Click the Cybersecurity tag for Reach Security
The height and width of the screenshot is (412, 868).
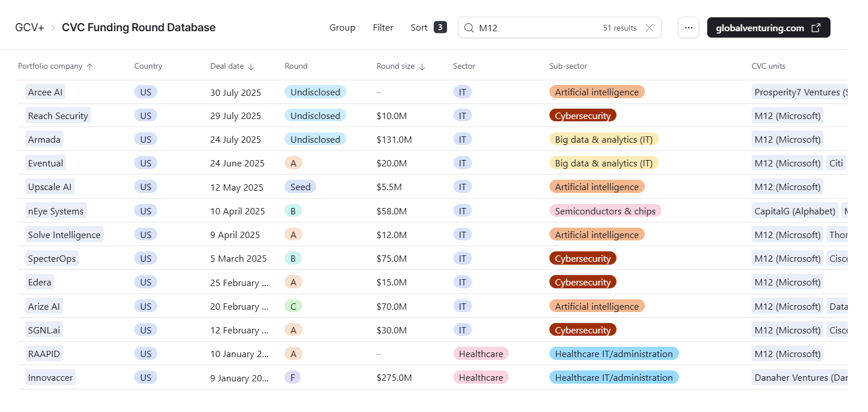click(x=582, y=116)
